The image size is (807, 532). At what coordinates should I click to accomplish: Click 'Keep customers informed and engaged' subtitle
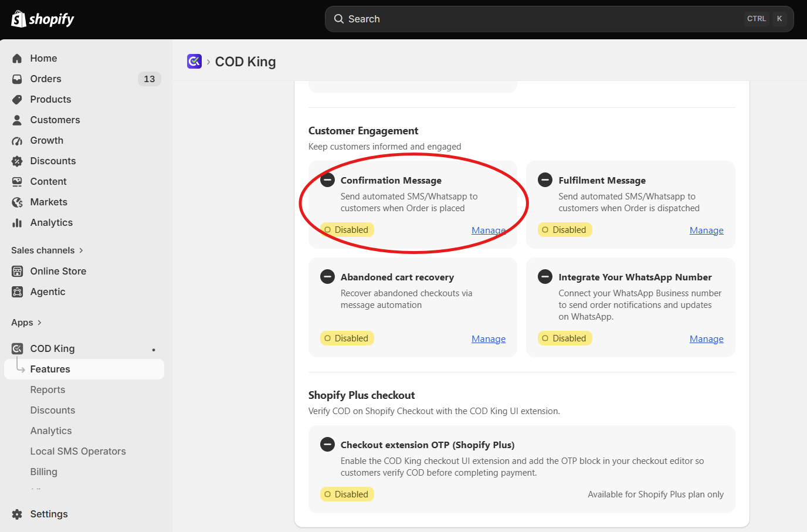[385, 147]
